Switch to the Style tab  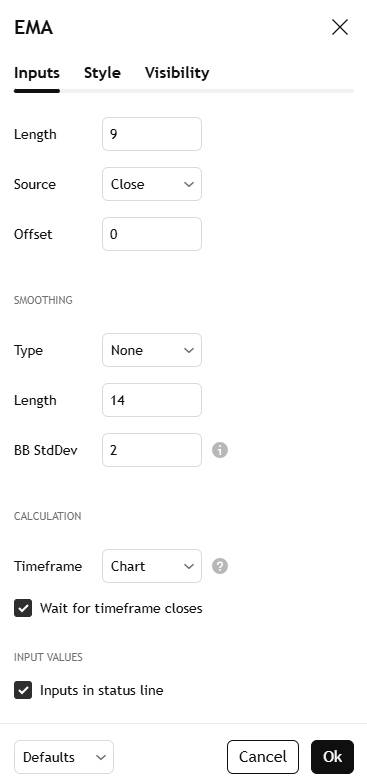[x=102, y=73]
